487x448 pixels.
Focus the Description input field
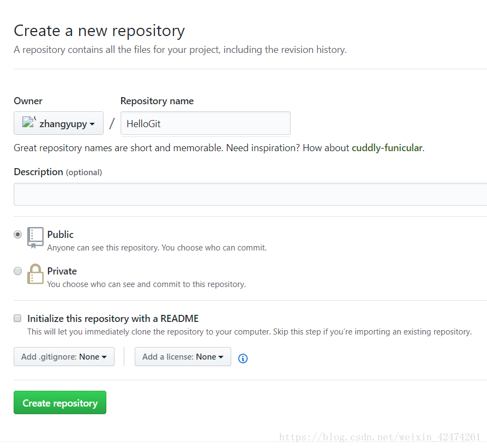[250, 194]
